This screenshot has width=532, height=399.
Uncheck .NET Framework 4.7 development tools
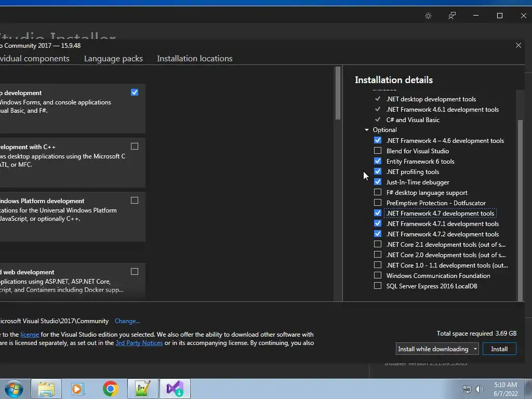click(378, 212)
